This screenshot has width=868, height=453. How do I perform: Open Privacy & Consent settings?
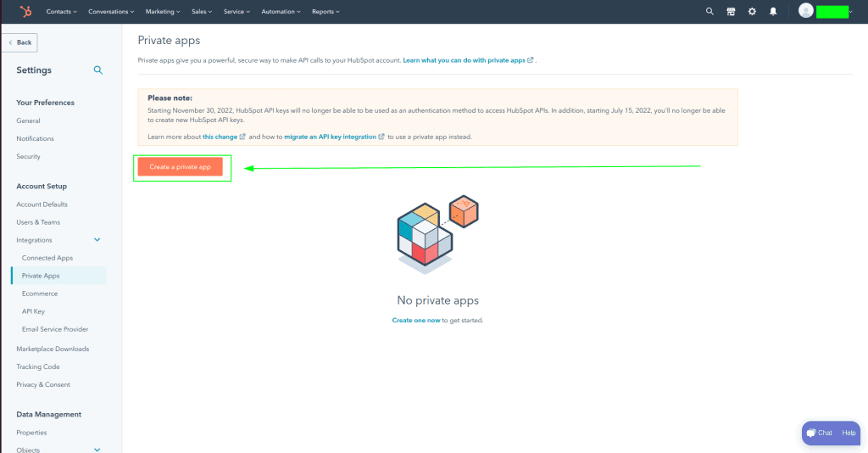point(43,384)
